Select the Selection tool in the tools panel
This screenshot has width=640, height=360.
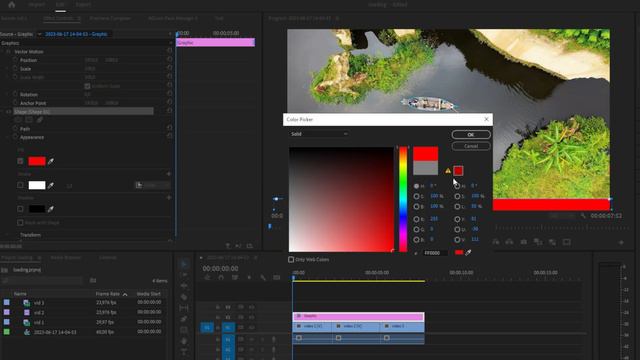pyautogui.click(x=184, y=264)
